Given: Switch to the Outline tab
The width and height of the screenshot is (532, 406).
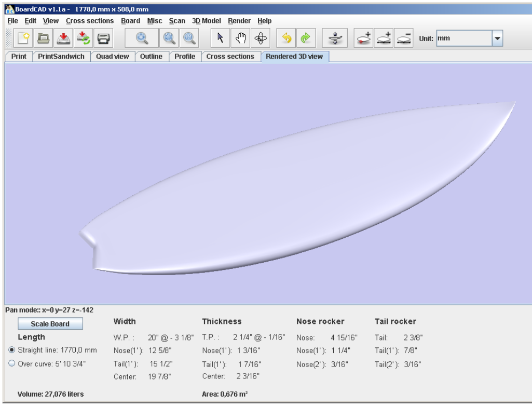Looking at the screenshot, I should [x=151, y=57].
